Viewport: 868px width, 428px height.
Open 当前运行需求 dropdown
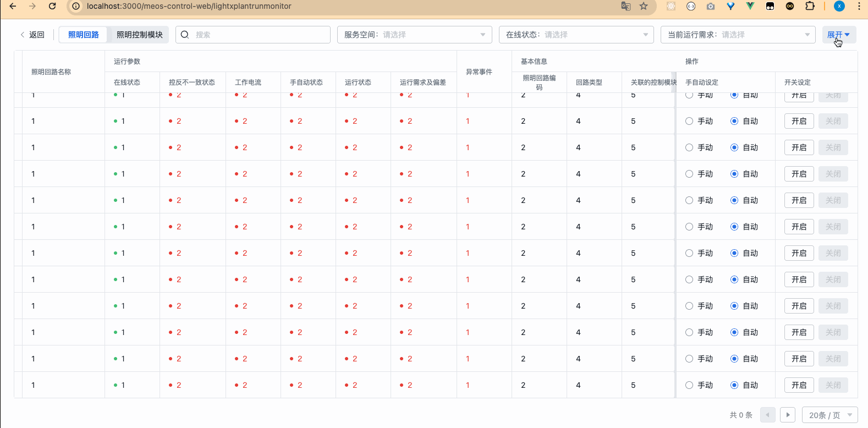tap(738, 35)
